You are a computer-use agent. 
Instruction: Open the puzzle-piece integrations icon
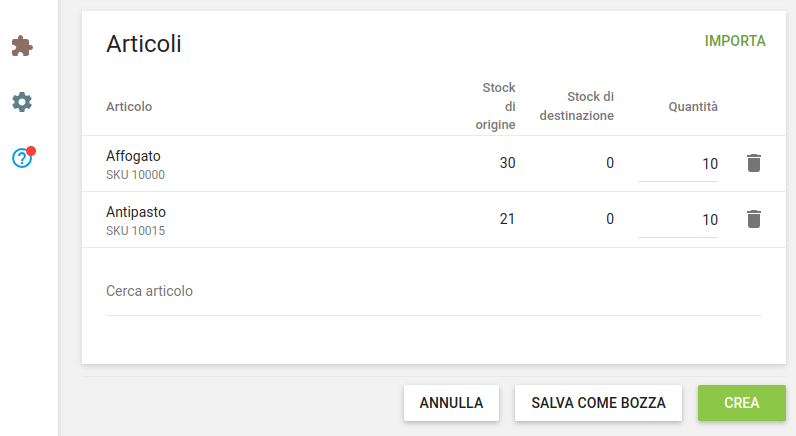tap(21, 46)
